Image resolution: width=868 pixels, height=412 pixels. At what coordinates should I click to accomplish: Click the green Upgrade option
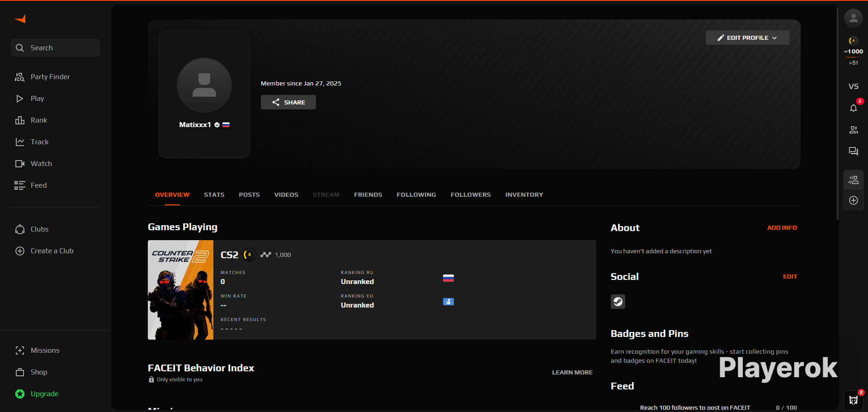click(x=44, y=394)
